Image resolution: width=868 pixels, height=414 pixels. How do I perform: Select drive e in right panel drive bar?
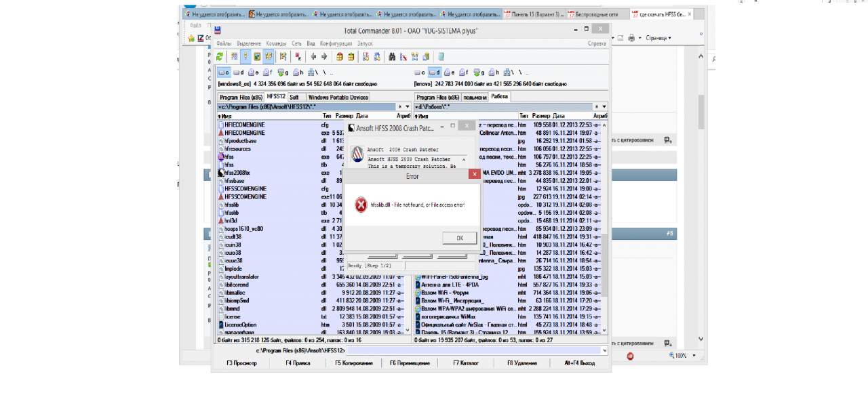click(x=450, y=72)
